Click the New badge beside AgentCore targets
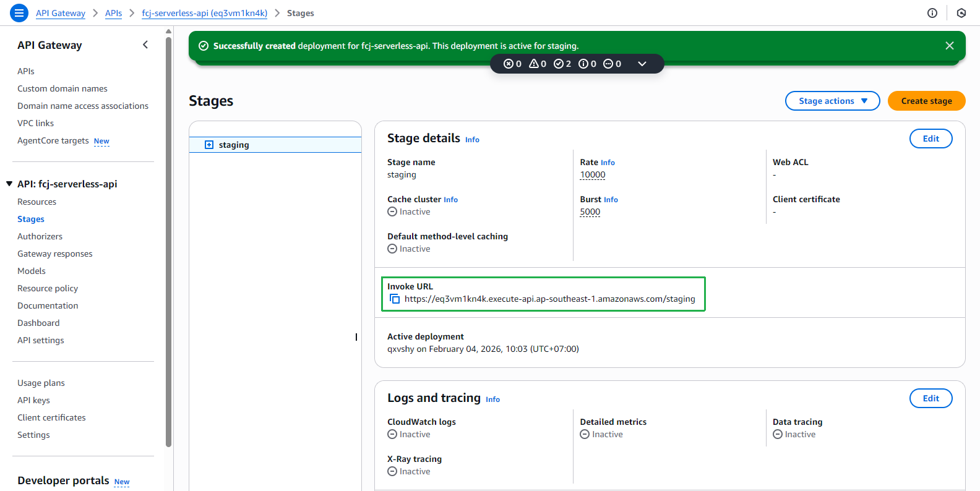The height and width of the screenshot is (491, 980). 101,141
